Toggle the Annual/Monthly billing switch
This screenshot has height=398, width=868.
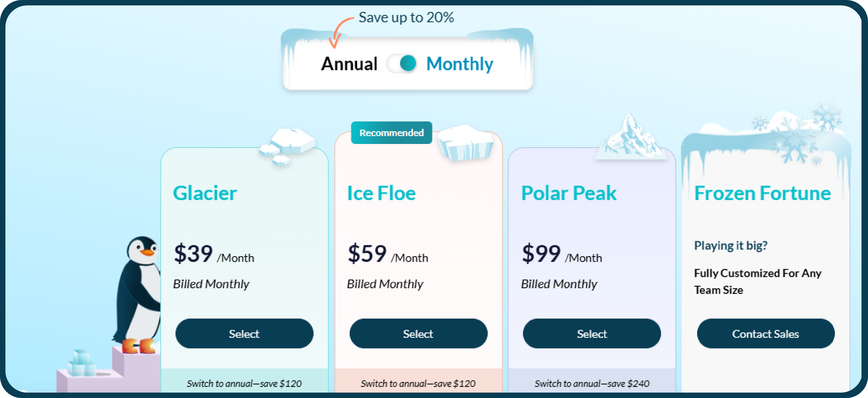(x=402, y=64)
